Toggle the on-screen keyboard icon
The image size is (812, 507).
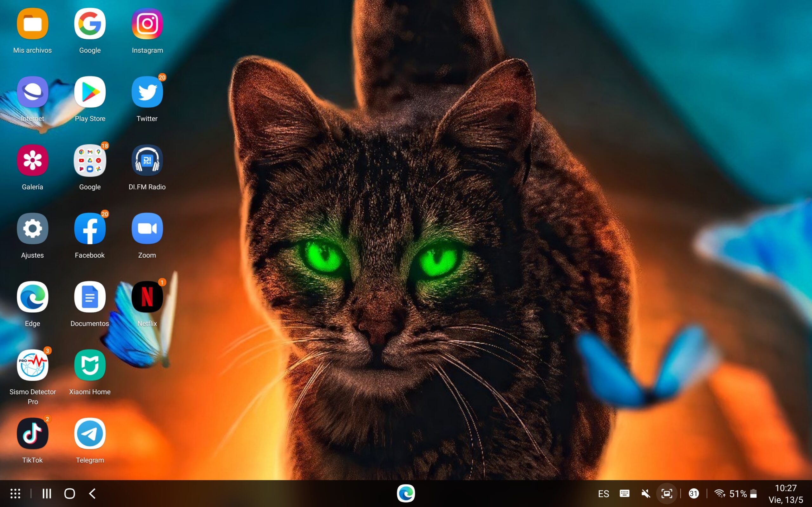624,494
